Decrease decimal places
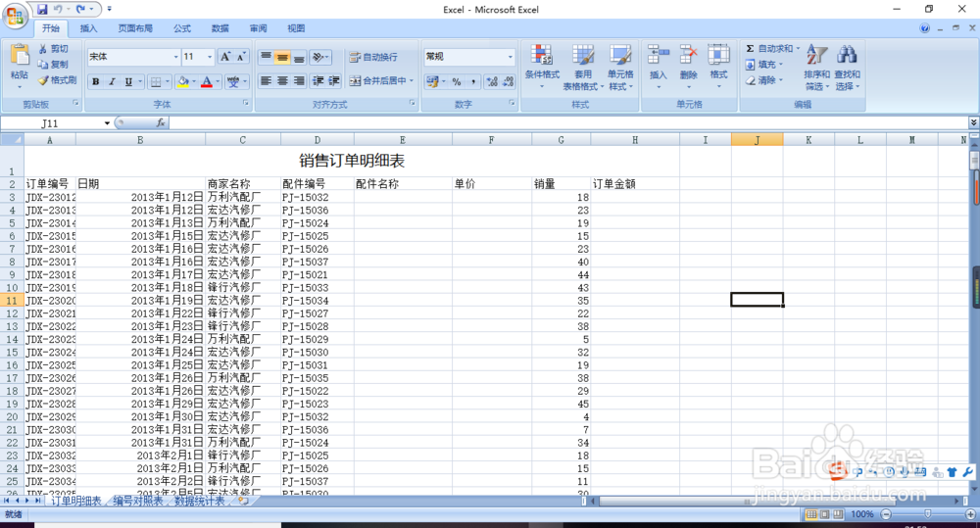980x528 pixels. click(508, 82)
